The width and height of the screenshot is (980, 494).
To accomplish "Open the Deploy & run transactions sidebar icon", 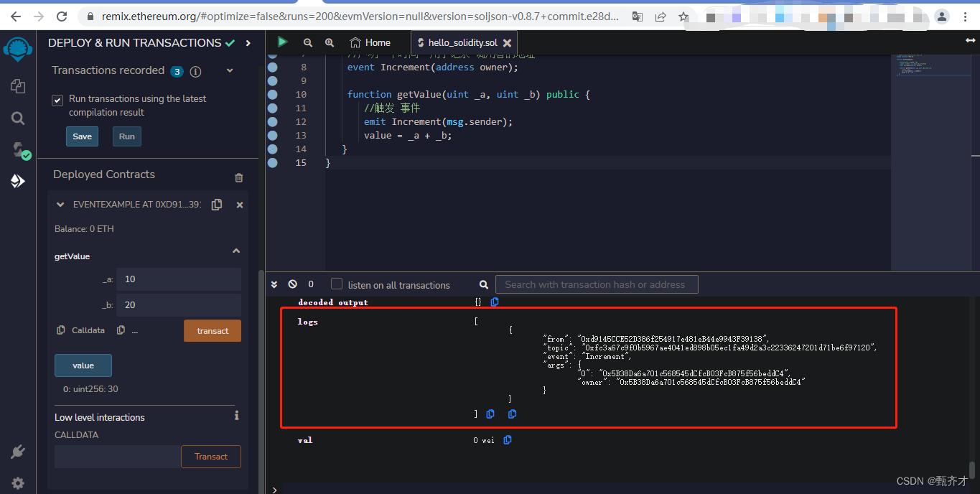I will [18, 181].
